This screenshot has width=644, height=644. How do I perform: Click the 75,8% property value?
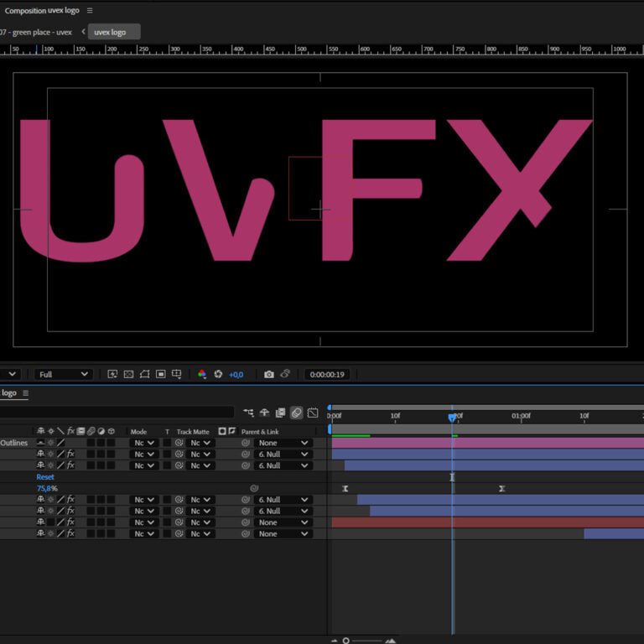tap(47, 488)
